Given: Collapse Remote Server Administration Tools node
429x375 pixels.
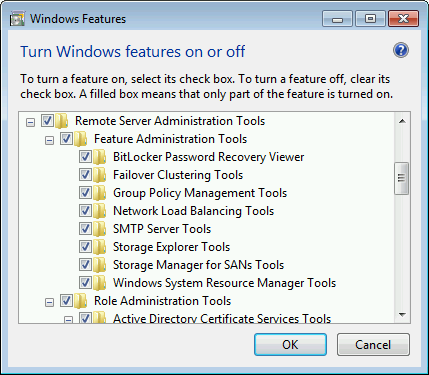Looking at the screenshot, I should click(x=30, y=123).
